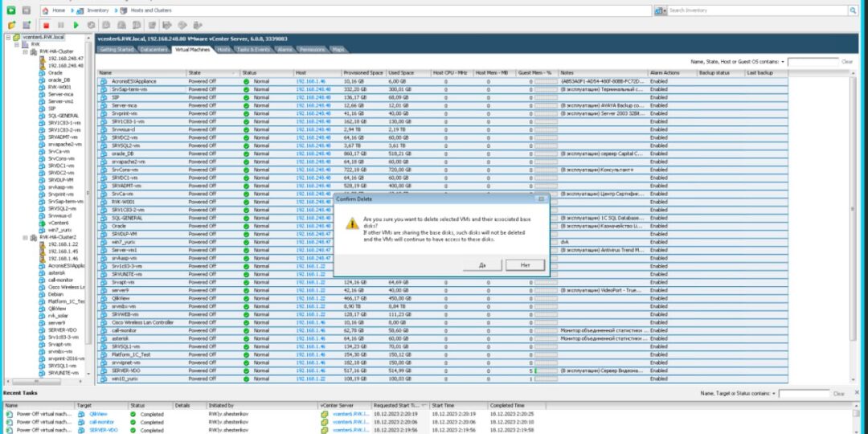This screenshot has height=434, width=868.
Task: Click the Search Inventory input field
Action: 755,10
